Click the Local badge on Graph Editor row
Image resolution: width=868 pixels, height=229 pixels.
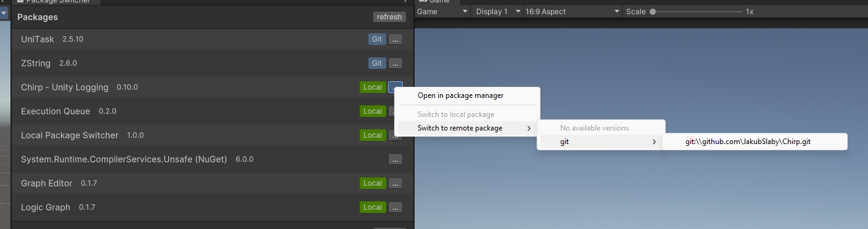(x=373, y=183)
